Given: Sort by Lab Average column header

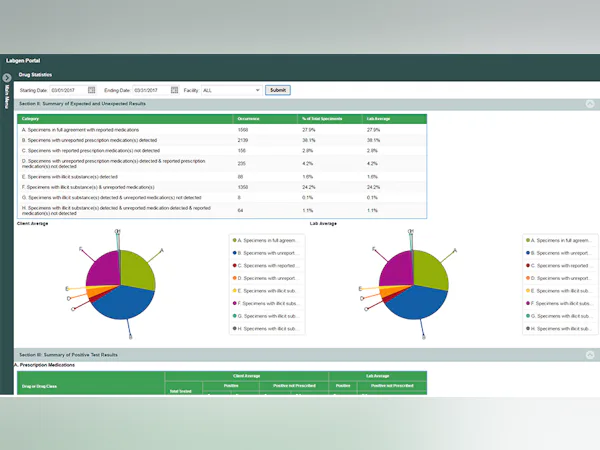Looking at the screenshot, I should click(x=394, y=119).
